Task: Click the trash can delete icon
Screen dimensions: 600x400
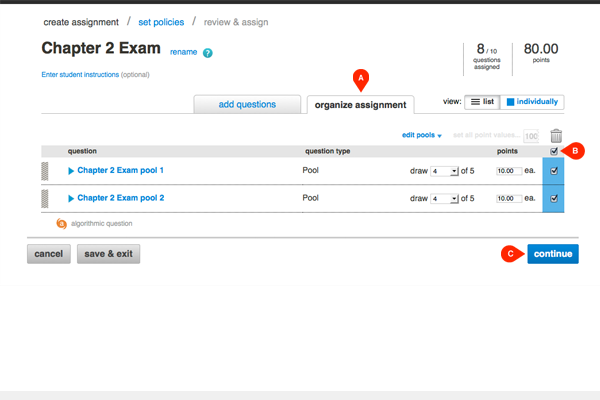Action: pos(556,136)
